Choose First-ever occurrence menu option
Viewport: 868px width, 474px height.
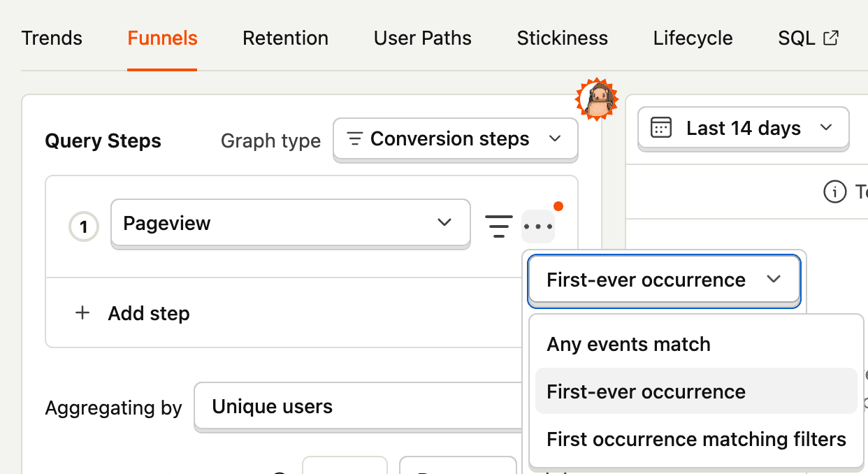(x=695, y=392)
